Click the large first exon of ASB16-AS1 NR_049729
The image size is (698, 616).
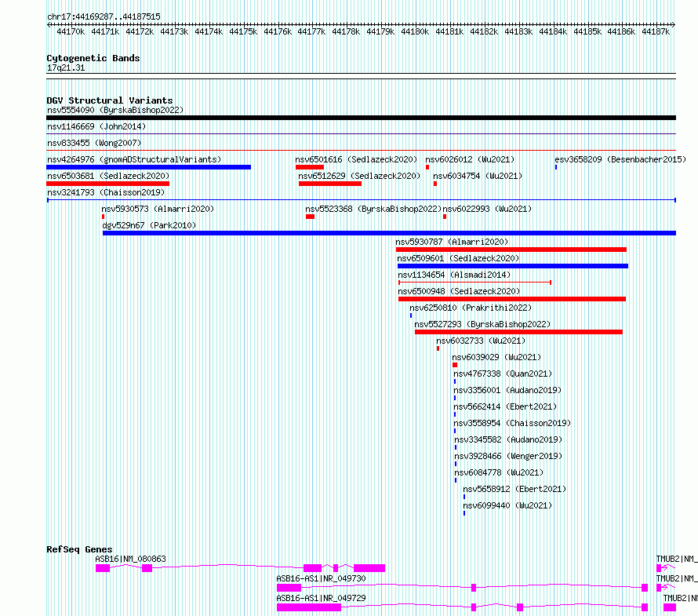(x=309, y=607)
